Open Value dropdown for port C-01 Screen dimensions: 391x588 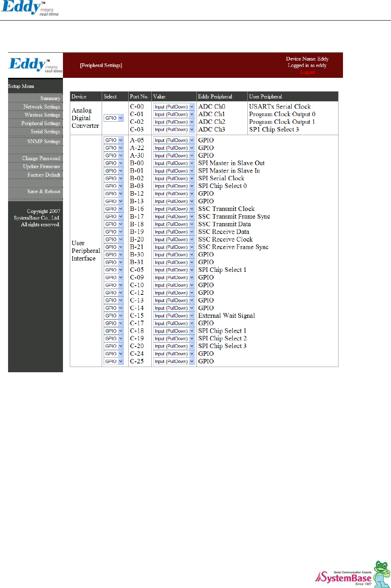pyautogui.click(x=174, y=115)
